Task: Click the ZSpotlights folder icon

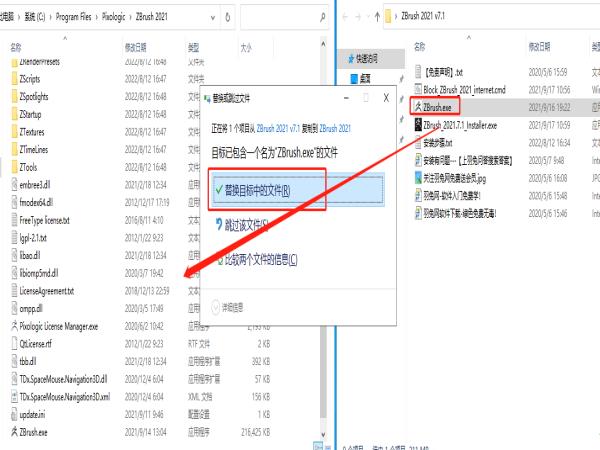Action: 15,97
